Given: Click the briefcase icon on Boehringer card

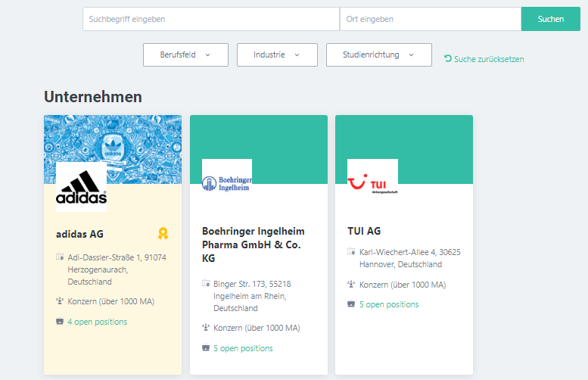Looking at the screenshot, I should [206, 347].
